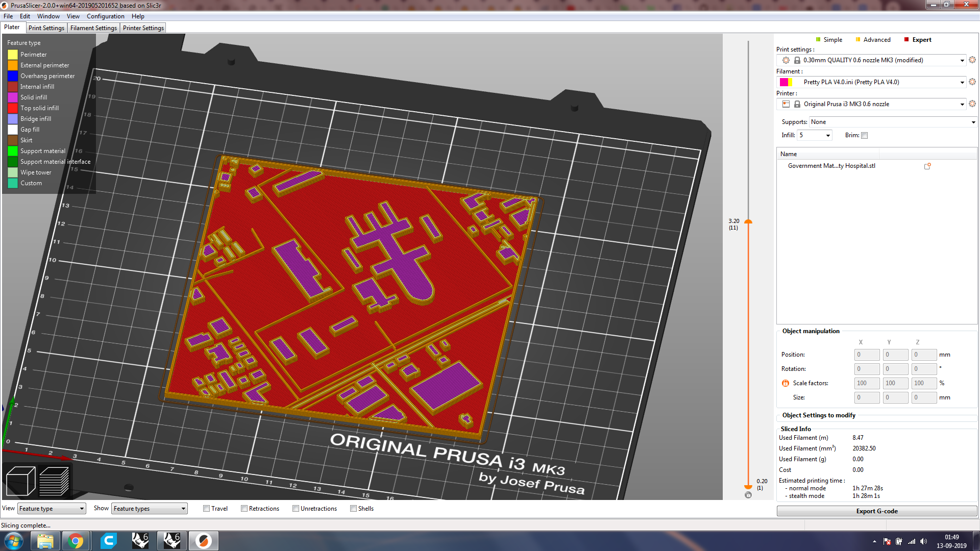The height and width of the screenshot is (551, 980).
Task: Open the Supports dropdown
Action: pyautogui.click(x=972, y=122)
